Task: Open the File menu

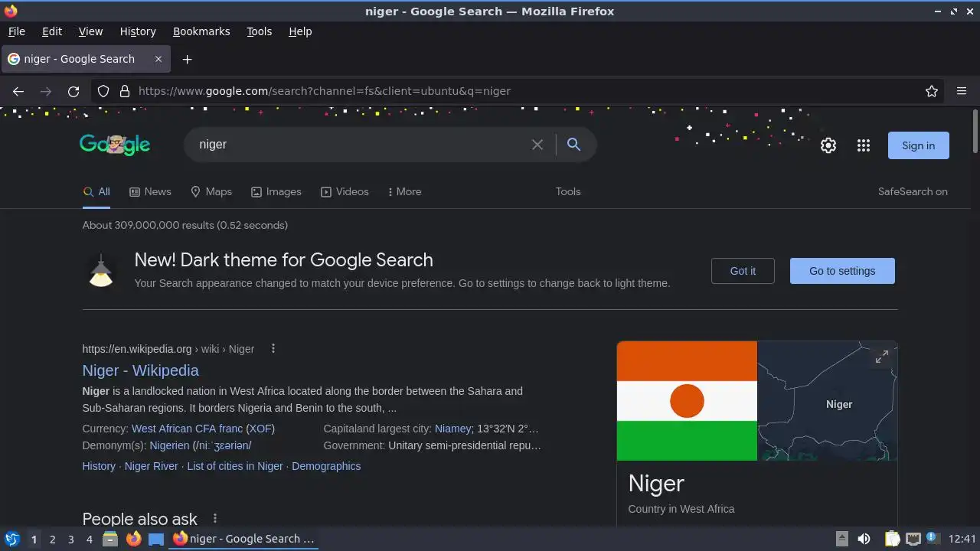Action: tap(17, 31)
